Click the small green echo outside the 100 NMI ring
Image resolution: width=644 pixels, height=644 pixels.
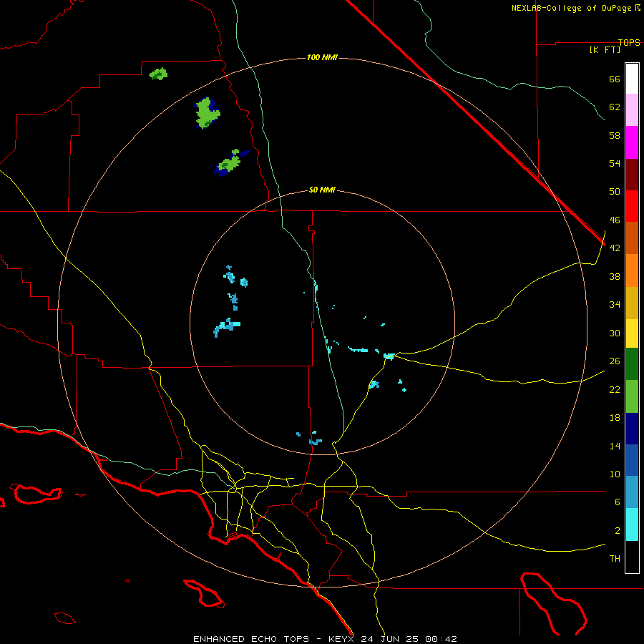158,74
